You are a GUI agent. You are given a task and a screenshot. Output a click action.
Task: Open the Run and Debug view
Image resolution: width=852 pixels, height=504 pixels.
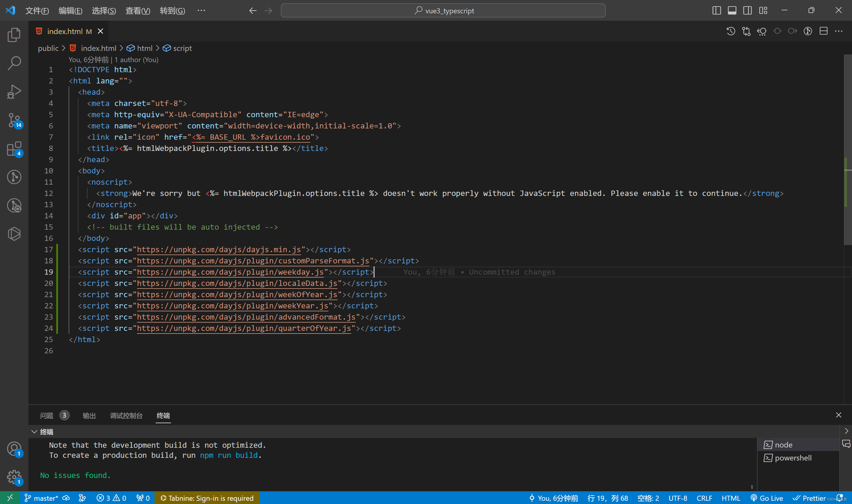[x=14, y=92]
